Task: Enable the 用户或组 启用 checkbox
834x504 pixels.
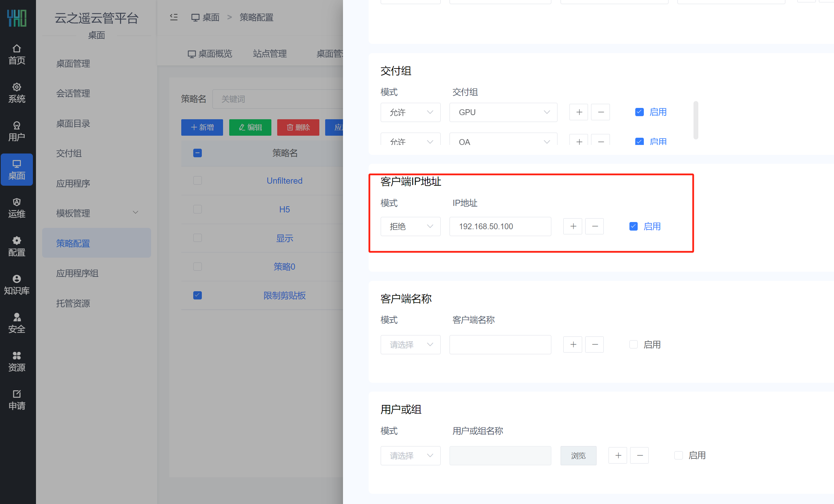Action: (x=678, y=456)
